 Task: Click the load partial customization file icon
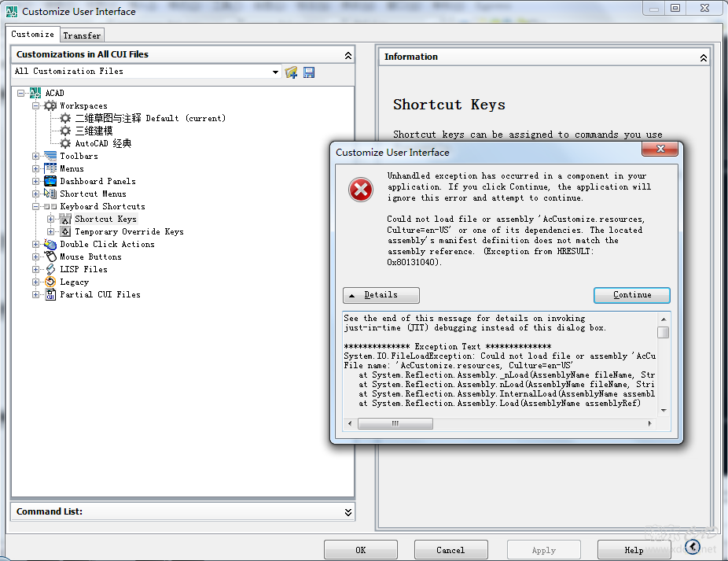(x=291, y=72)
